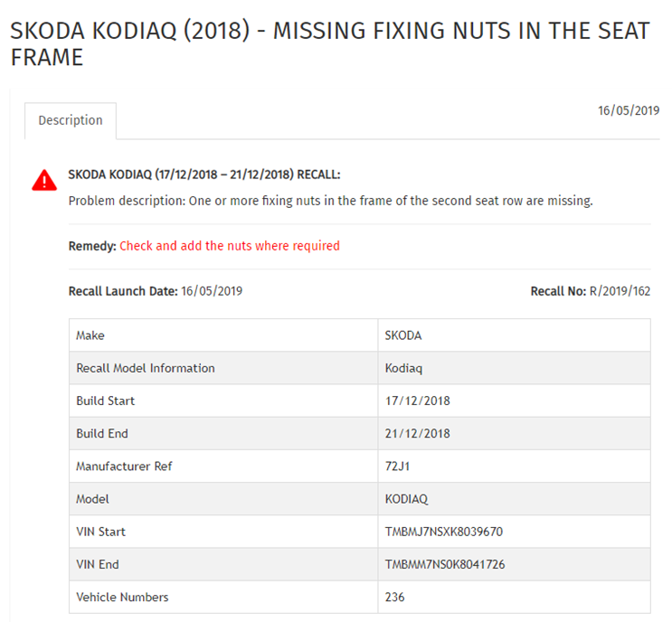The image size is (672, 622).
Task: Click the KODIAQ value in the Model row
Action: 406,499
